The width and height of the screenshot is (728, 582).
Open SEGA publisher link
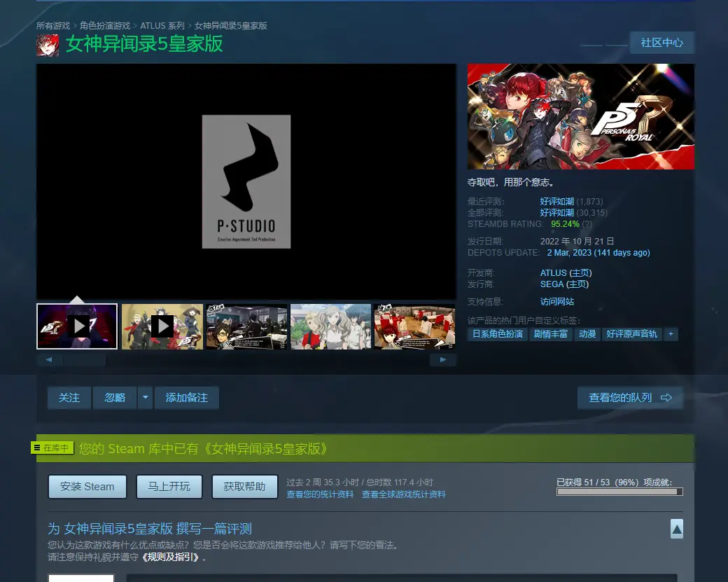coord(551,284)
